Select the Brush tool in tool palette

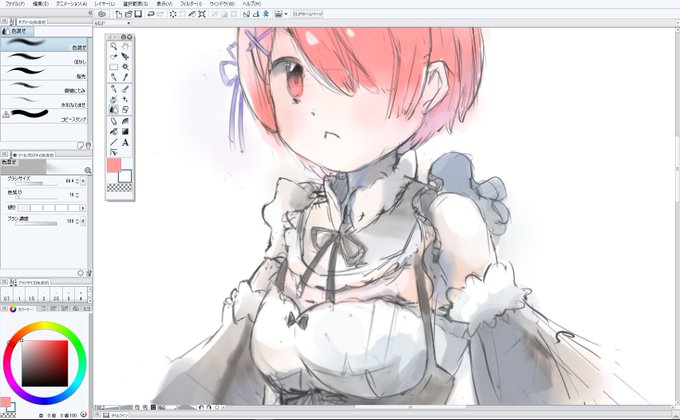click(125, 89)
